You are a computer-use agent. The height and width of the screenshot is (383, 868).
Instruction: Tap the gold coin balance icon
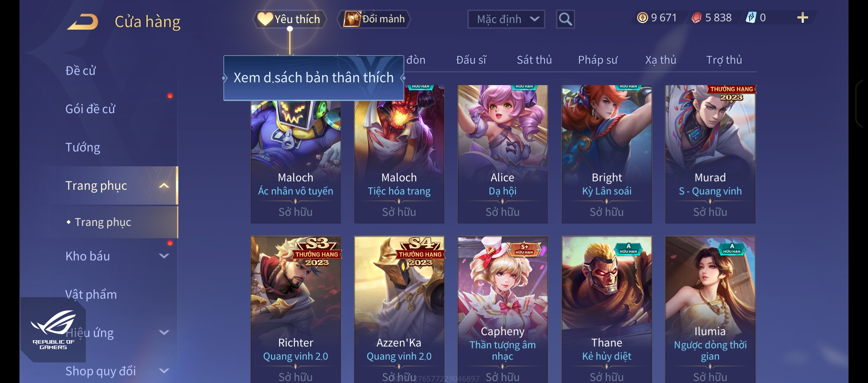642,17
